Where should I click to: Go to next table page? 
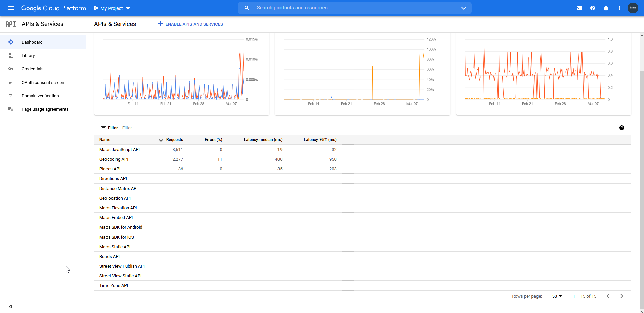[622, 296]
